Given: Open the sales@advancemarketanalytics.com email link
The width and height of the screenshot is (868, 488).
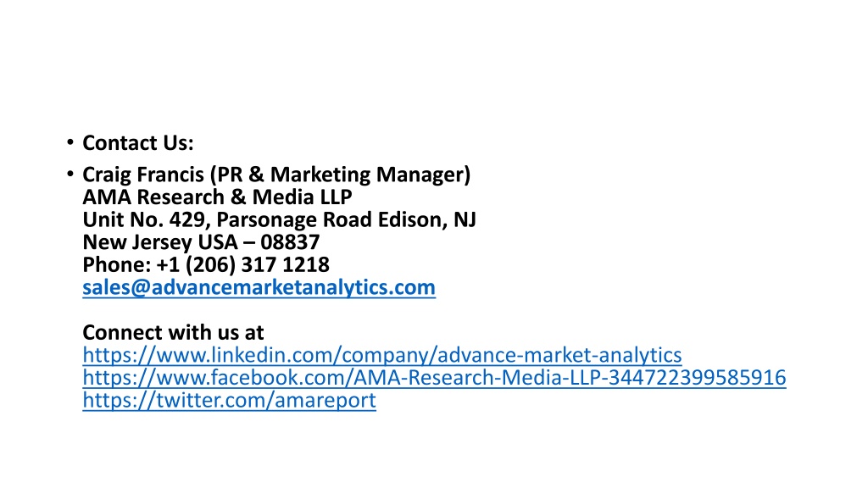Looking at the screenshot, I should 259,287.
